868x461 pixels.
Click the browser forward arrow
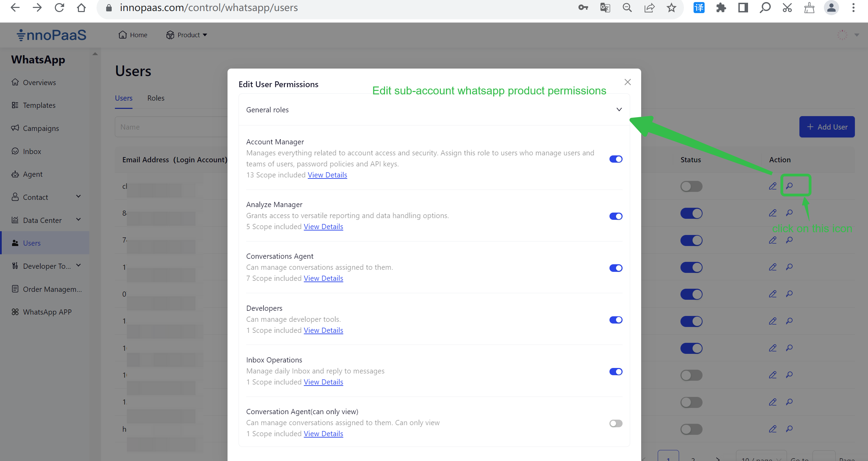click(x=37, y=8)
